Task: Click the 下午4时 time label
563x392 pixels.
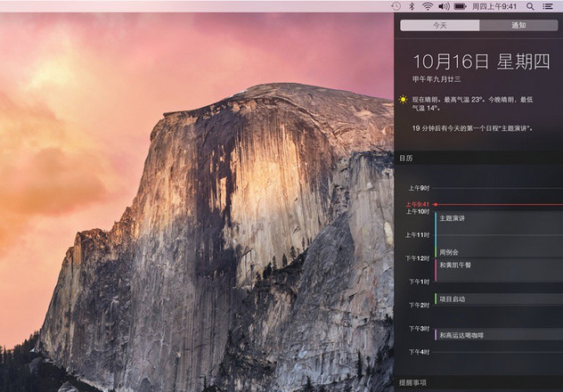Action: tap(419, 352)
